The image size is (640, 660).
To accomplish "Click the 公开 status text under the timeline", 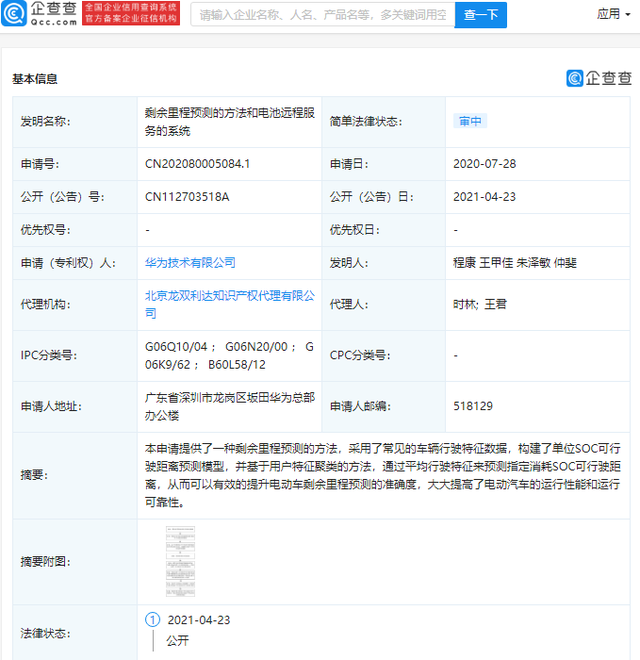I will [178, 642].
